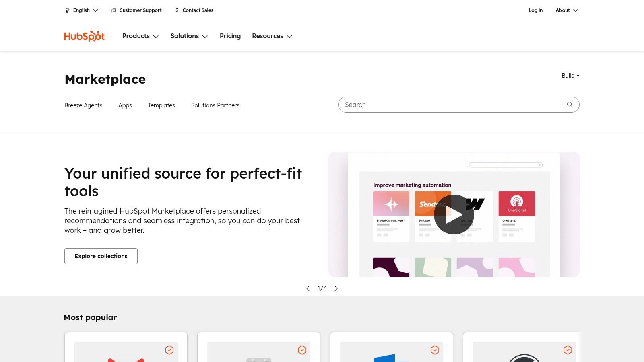Click the certified badge on third popular card
The image size is (644, 362).
coord(435,350)
